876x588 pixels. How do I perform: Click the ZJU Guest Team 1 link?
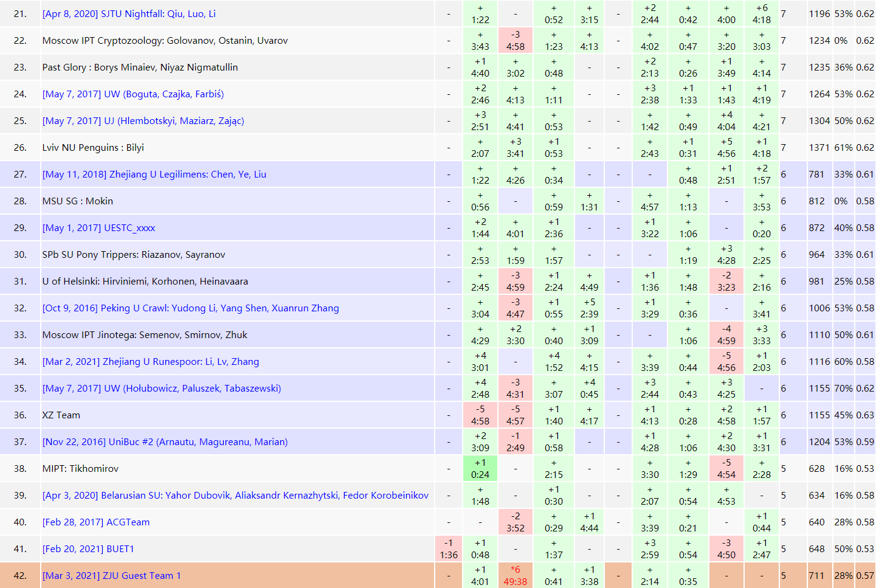point(111,576)
